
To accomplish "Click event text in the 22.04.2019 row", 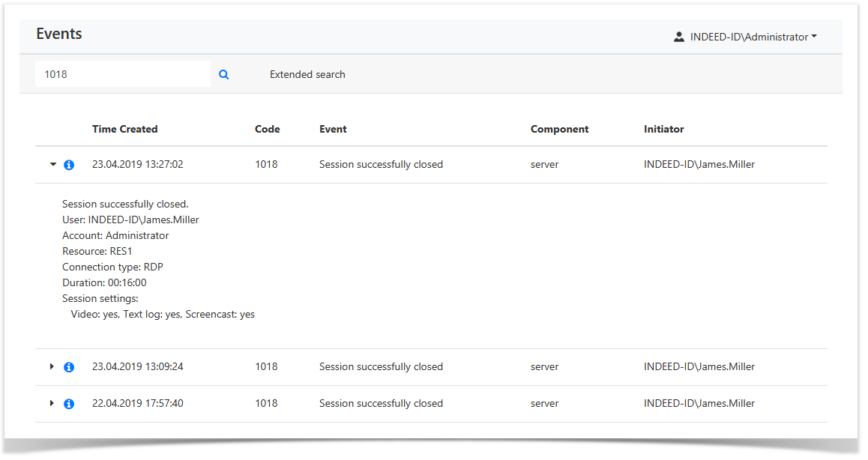I will [x=381, y=404].
